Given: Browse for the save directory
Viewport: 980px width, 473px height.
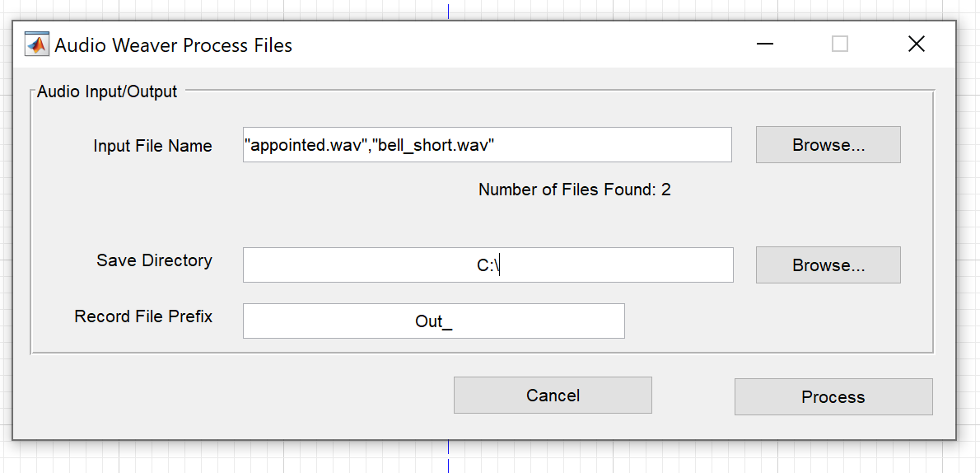Looking at the screenshot, I should (x=828, y=265).
